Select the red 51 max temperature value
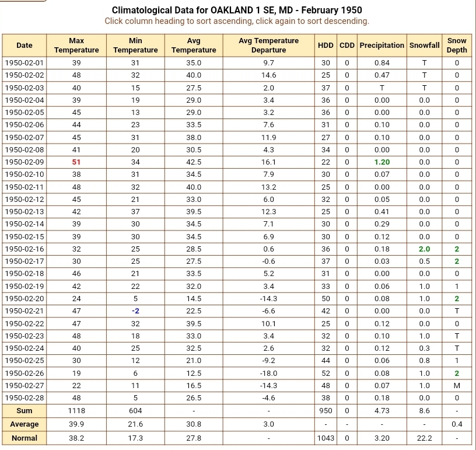Image resolution: width=476 pixels, height=450 pixels. [x=76, y=162]
